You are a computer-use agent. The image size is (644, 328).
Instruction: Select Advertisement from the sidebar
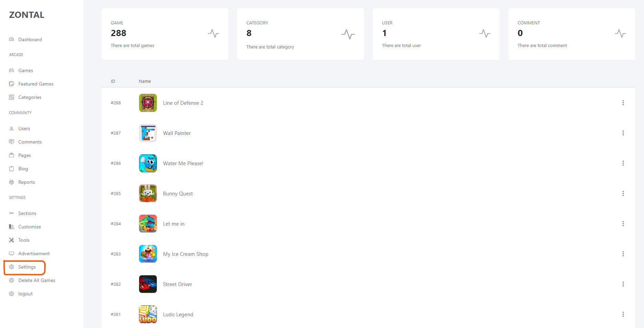pyautogui.click(x=34, y=253)
